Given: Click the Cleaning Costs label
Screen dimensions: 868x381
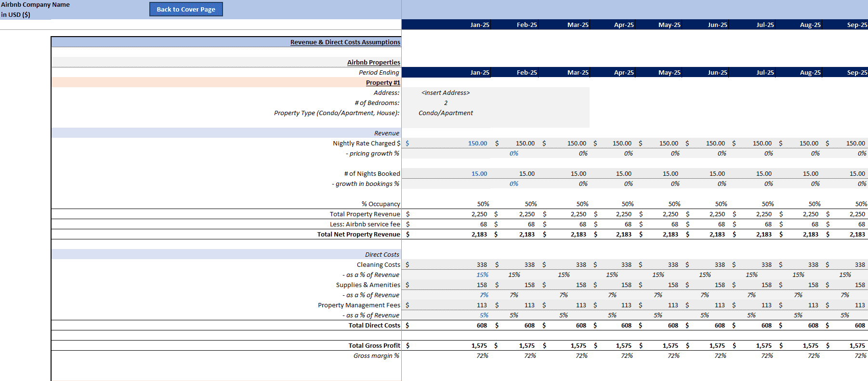Looking at the screenshot, I should click(x=378, y=264).
